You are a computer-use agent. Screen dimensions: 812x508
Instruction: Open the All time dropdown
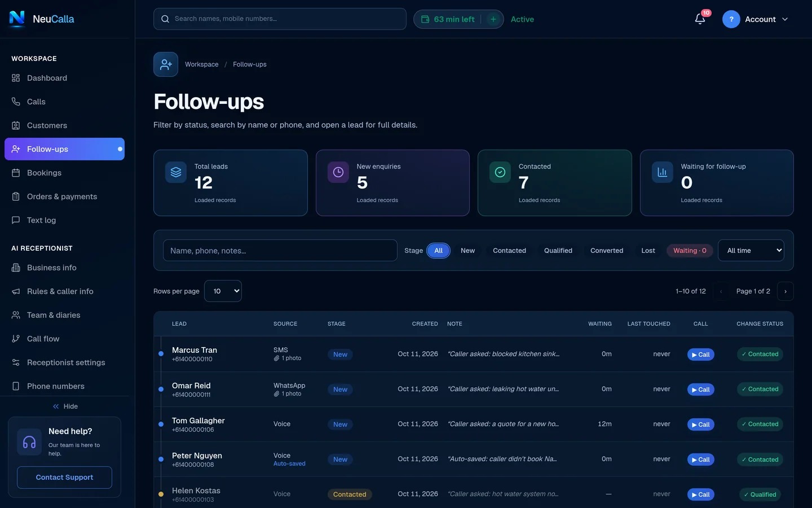coord(751,251)
